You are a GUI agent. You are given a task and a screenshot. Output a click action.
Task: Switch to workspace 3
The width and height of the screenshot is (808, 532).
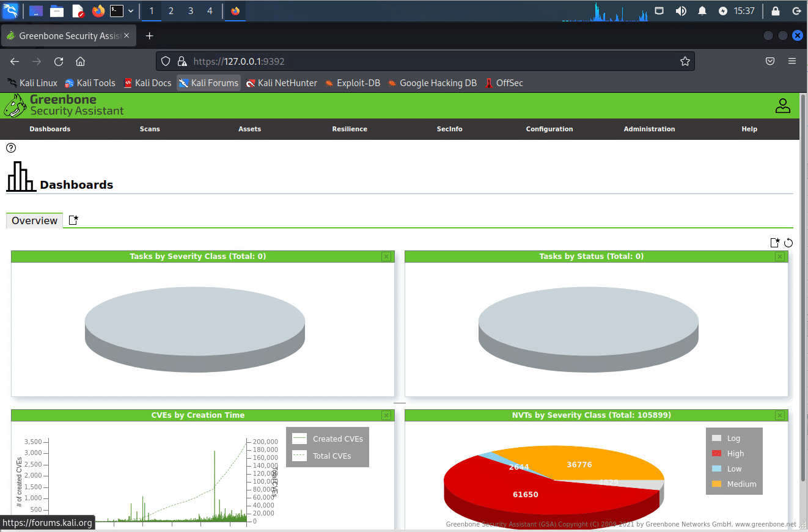coord(190,11)
